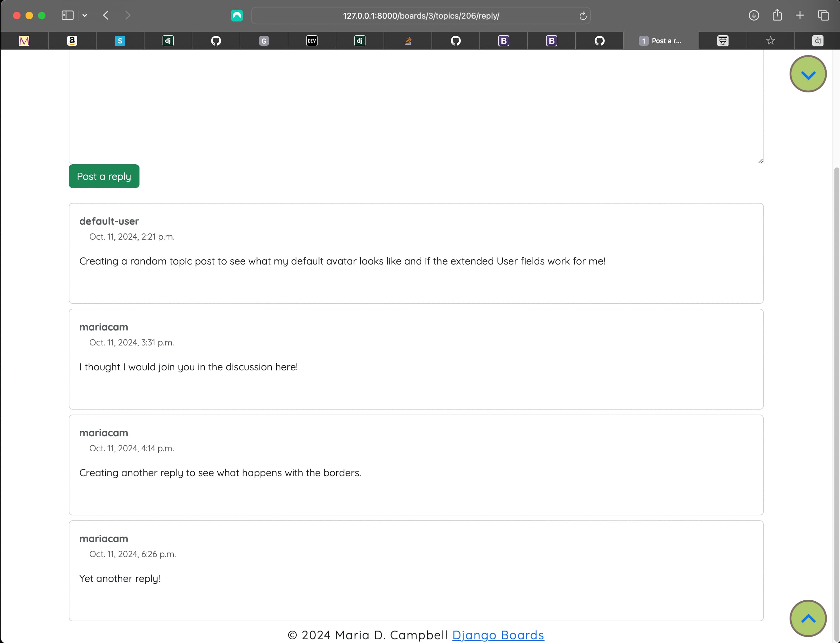Screen dimensions: 840x643
Task: Click the address bar URL field
Action: (x=421, y=16)
